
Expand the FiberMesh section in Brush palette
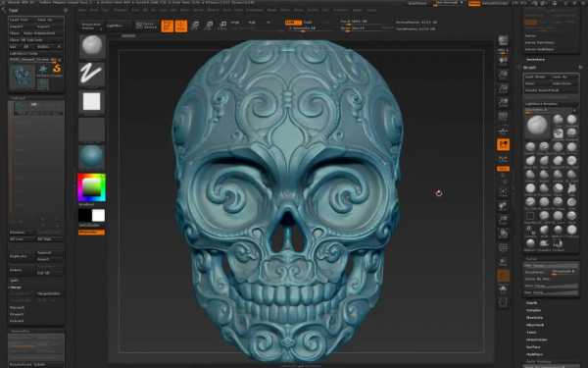(535, 325)
